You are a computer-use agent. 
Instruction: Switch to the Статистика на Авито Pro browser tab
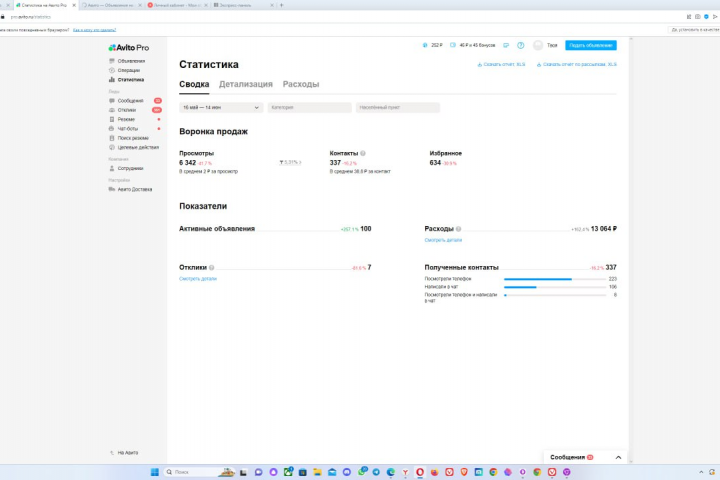click(x=44, y=5)
